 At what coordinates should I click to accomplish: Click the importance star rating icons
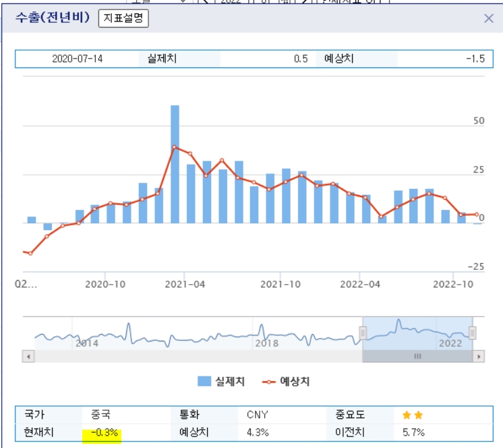click(413, 415)
